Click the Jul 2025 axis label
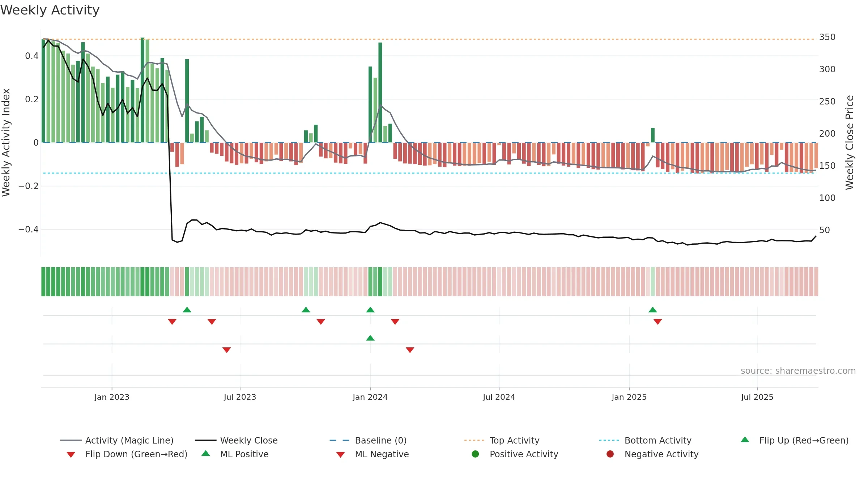Image resolution: width=868 pixels, height=488 pixels. pyautogui.click(x=757, y=397)
